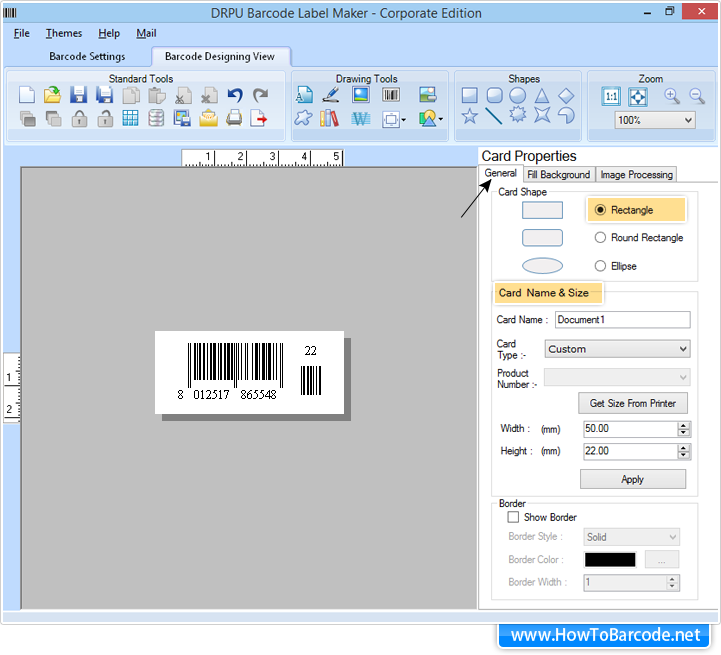Open the Product Number dropdown
721x655 pixels.
(683, 378)
